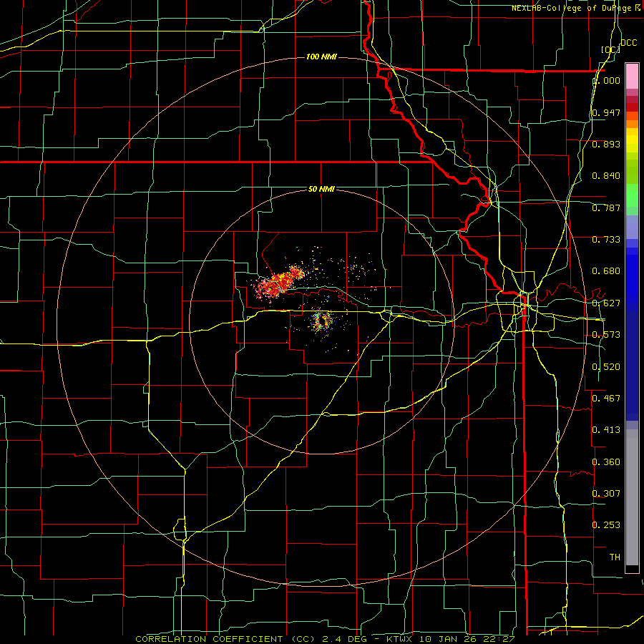Screen dimensions: 644x644
Task: Select the 1.000 value on the color scale
Action: pyautogui.click(x=606, y=80)
